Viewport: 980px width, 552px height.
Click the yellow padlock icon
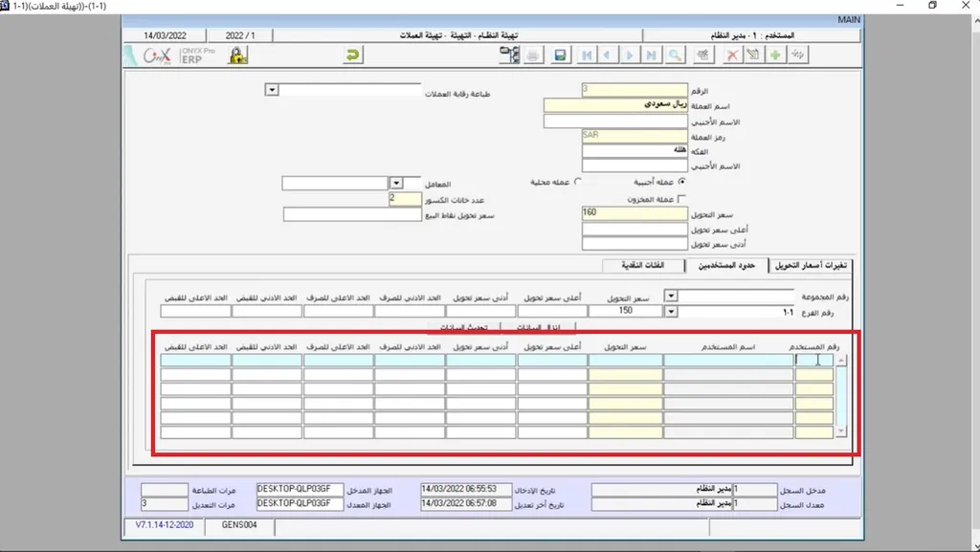pos(236,55)
